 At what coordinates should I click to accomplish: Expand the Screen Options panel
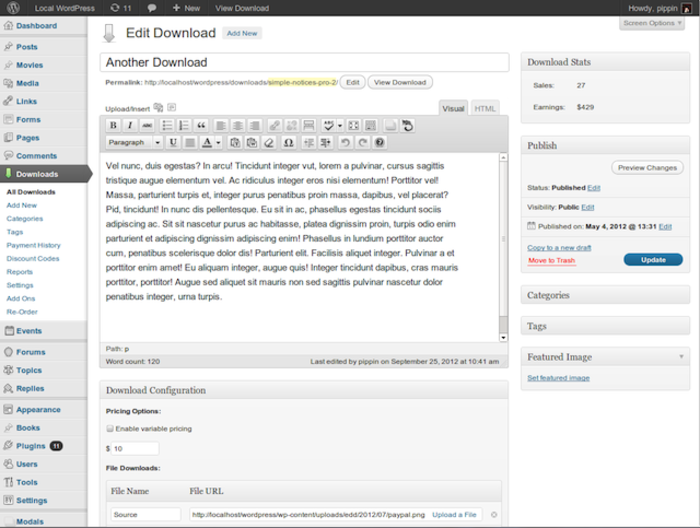pos(652,22)
